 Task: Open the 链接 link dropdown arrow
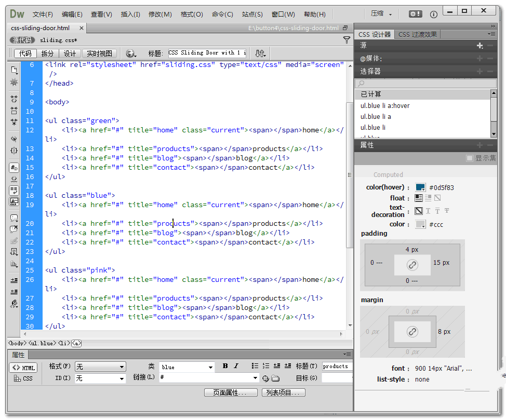[x=255, y=377]
